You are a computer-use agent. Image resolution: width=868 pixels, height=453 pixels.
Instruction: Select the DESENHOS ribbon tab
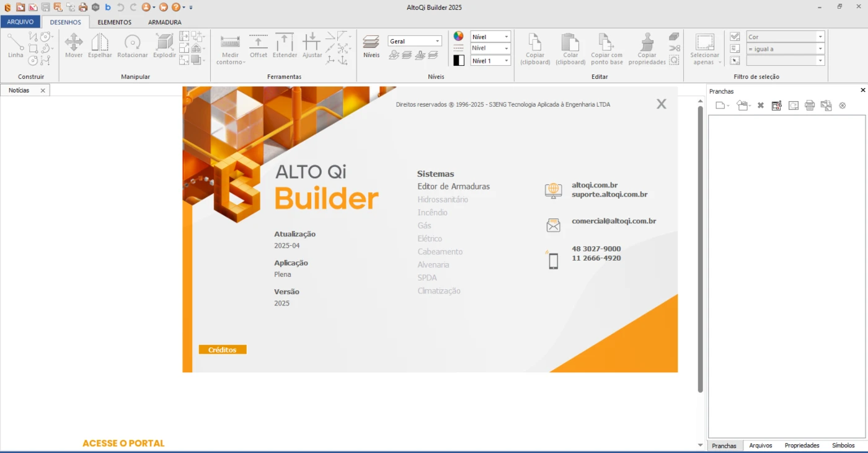click(x=66, y=22)
